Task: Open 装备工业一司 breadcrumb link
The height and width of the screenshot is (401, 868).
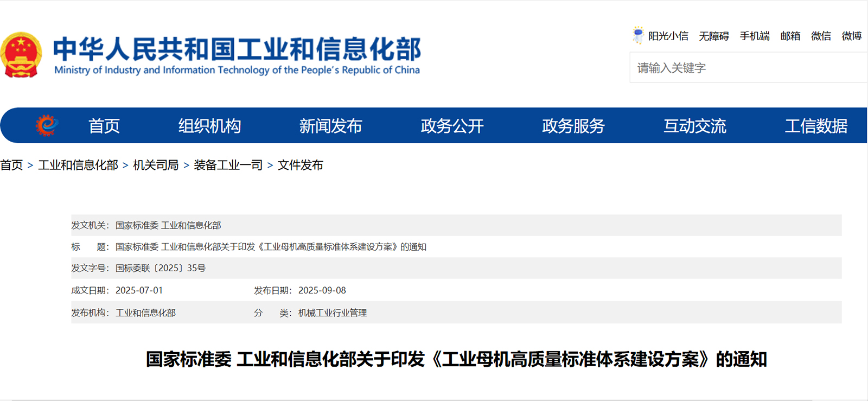Action: pyautogui.click(x=228, y=165)
